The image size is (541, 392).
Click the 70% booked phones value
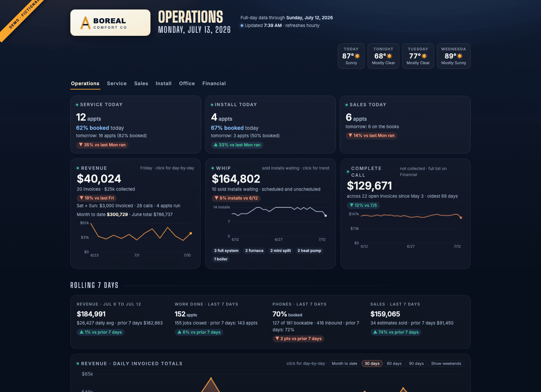287,314
